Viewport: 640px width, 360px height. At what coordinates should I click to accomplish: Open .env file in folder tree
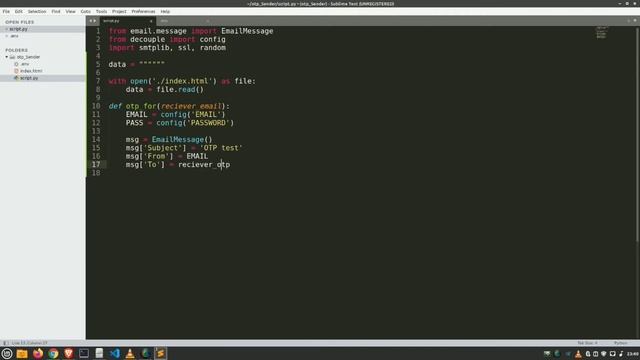click(25, 64)
